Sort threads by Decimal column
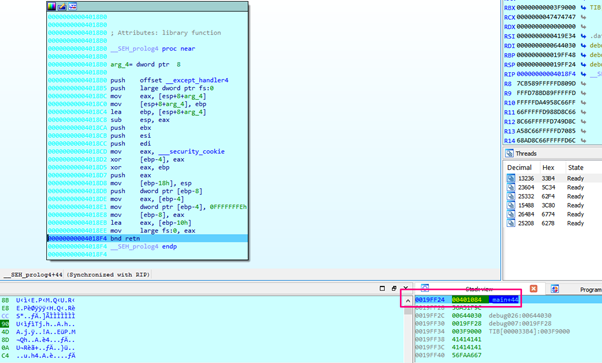The image size is (602, 363). tap(519, 167)
